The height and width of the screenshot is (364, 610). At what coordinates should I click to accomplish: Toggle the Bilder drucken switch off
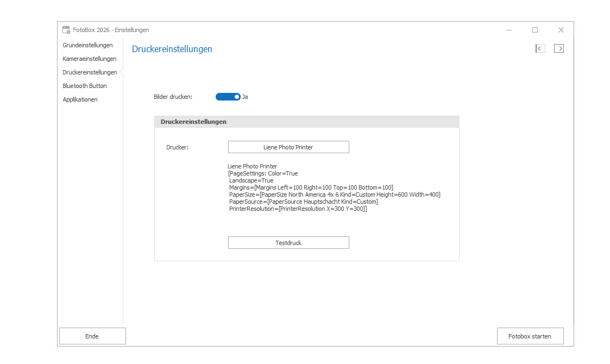click(228, 97)
